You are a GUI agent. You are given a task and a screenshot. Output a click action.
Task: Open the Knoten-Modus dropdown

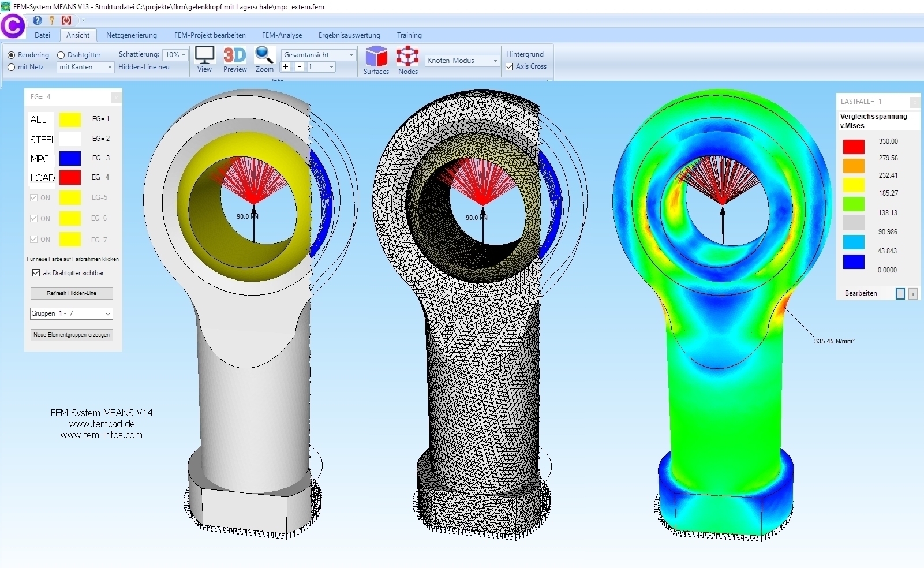click(x=462, y=61)
